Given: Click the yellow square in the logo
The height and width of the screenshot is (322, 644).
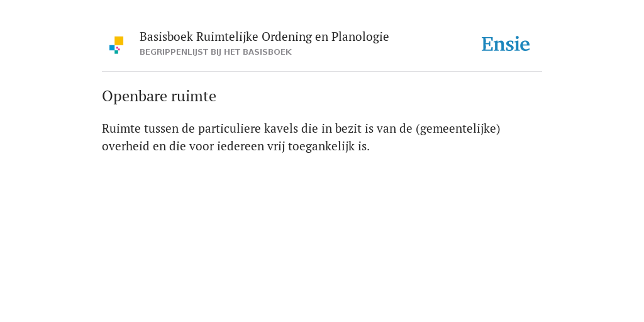Looking at the screenshot, I should coord(119,41).
